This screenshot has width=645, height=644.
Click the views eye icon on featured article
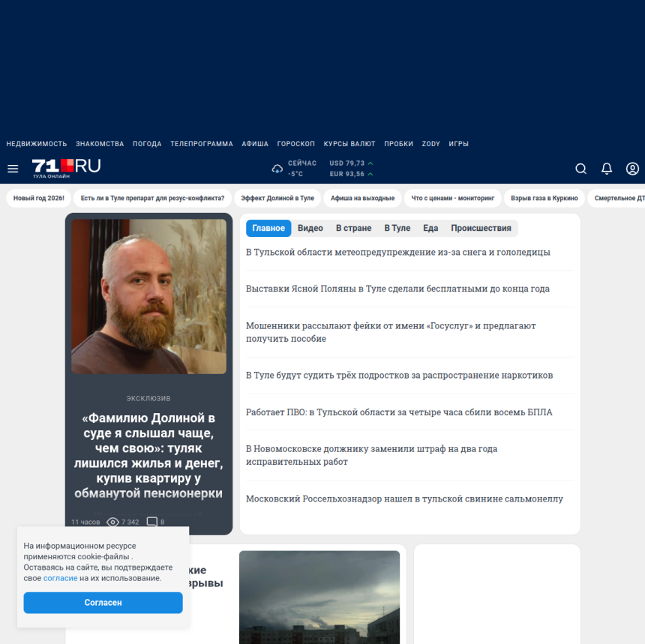point(112,522)
